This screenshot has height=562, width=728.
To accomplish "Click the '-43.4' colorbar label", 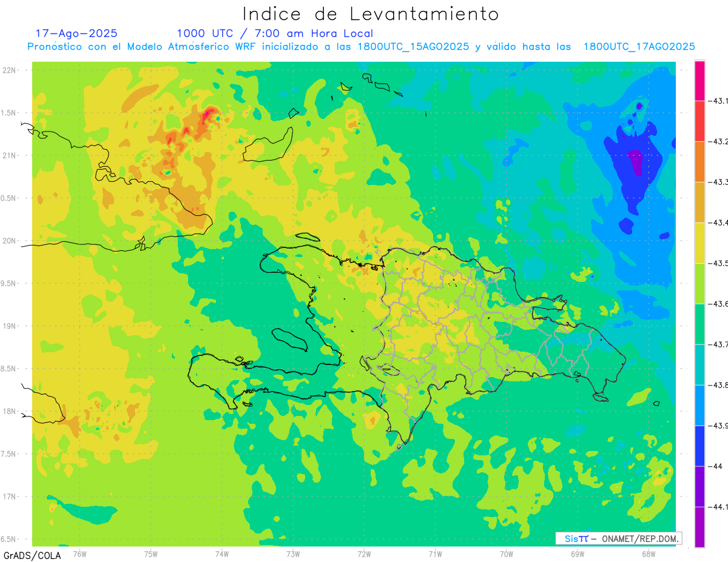I will point(719,222).
